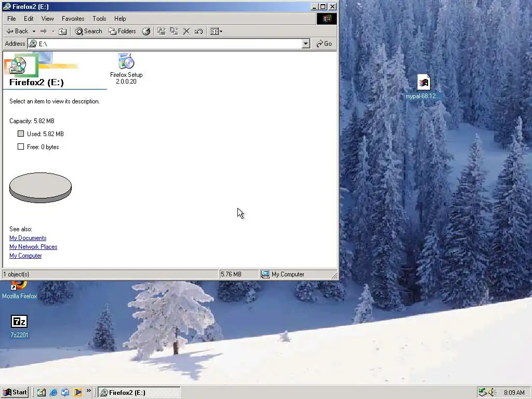Viewport: 532px width, 399px height.
Task: Open the My Documents link
Action: tap(28, 238)
